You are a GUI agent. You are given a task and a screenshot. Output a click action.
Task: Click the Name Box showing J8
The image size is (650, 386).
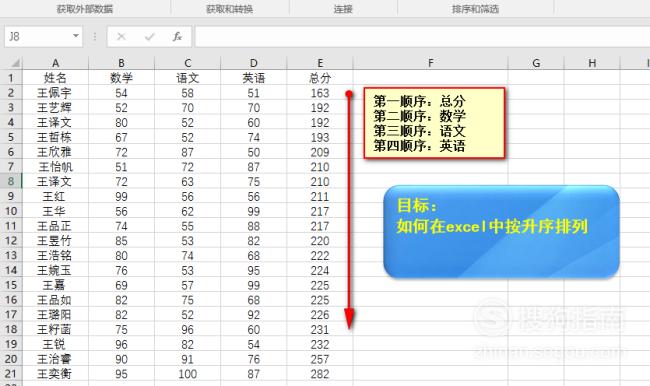coord(43,36)
